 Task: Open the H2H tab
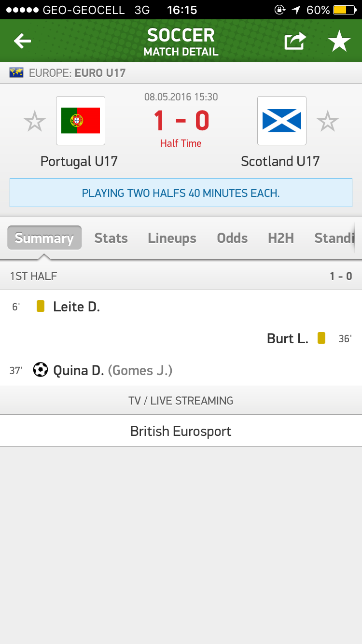[x=281, y=238]
